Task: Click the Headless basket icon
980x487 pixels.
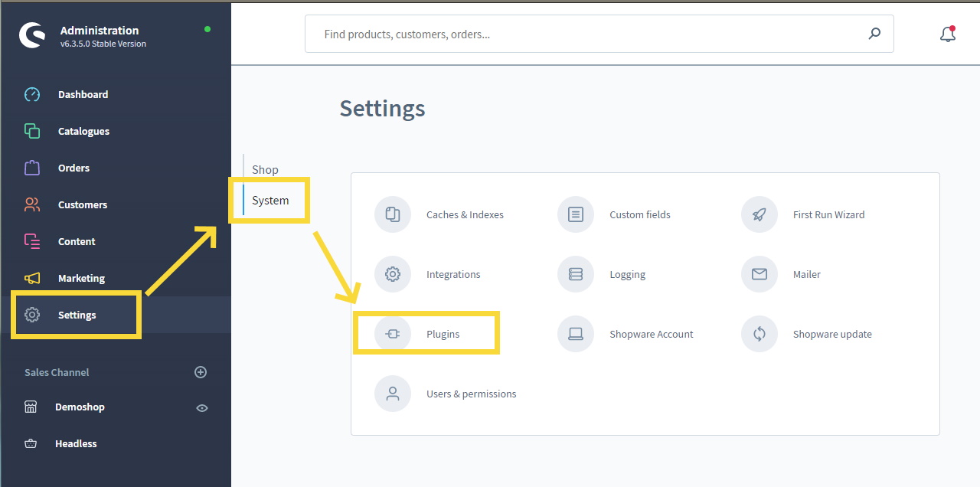Action: (31, 443)
